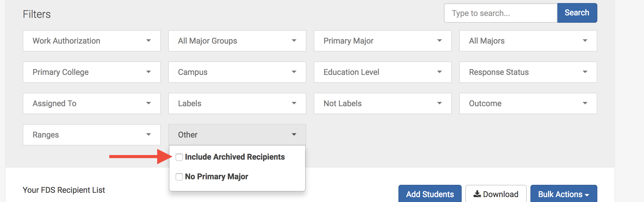Open the Primary Major dropdown

(383, 41)
